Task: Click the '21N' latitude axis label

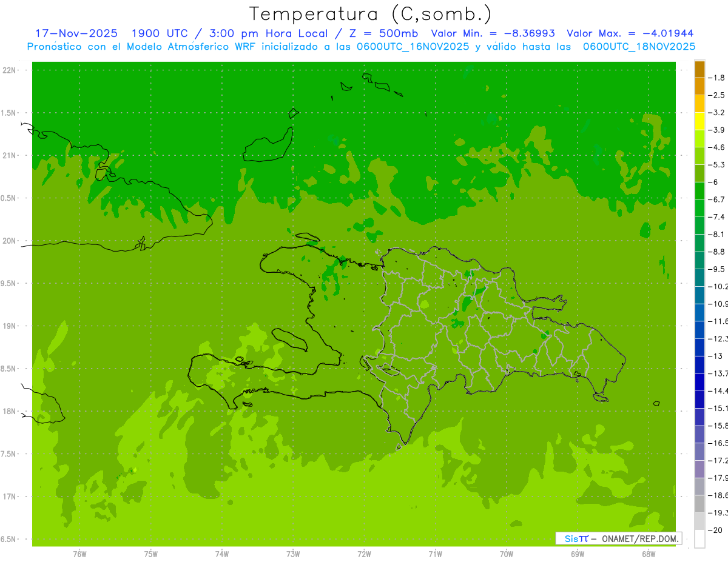Action: point(10,156)
